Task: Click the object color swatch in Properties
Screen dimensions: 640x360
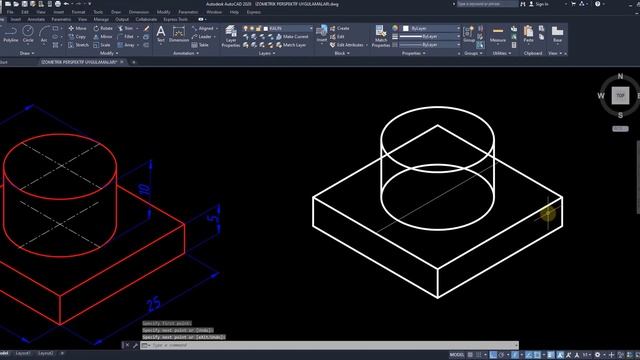Action: click(406, 28)
